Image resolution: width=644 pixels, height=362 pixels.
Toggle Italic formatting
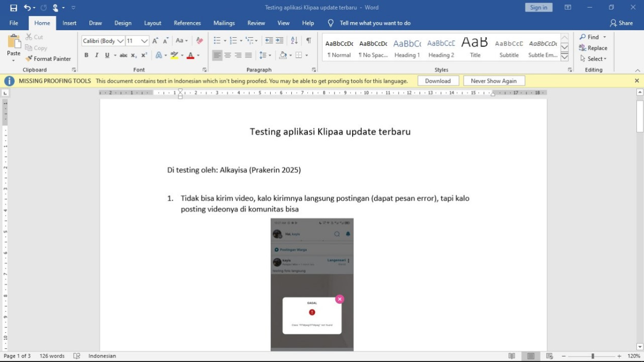tap(96, 55)
